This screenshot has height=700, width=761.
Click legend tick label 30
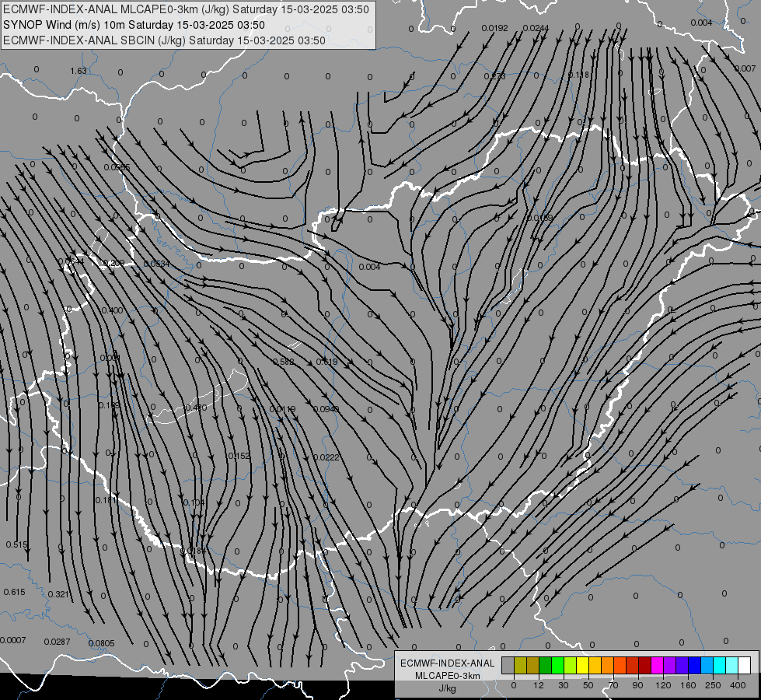click(x=564, y=685)
